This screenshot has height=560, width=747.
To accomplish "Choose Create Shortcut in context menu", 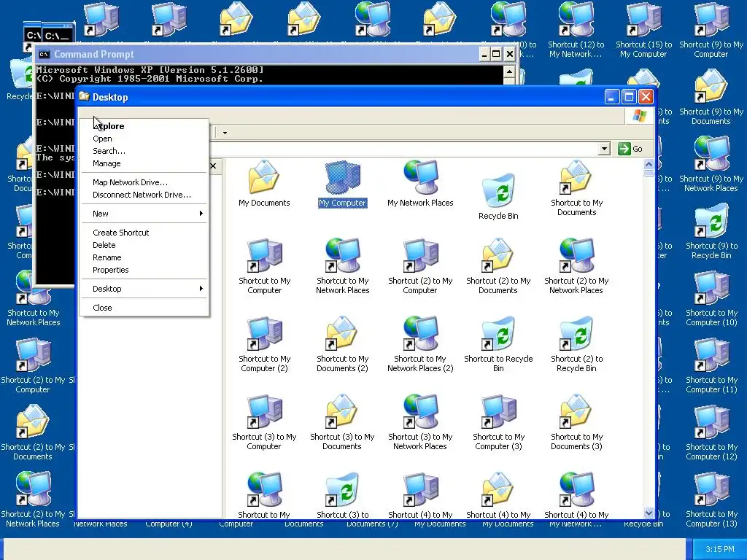I will (144, 233).
